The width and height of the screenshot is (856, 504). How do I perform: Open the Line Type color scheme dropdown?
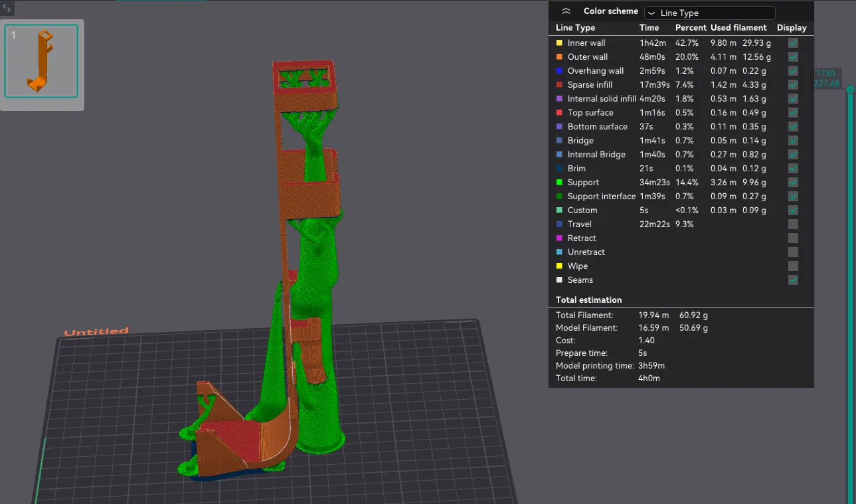710,13
